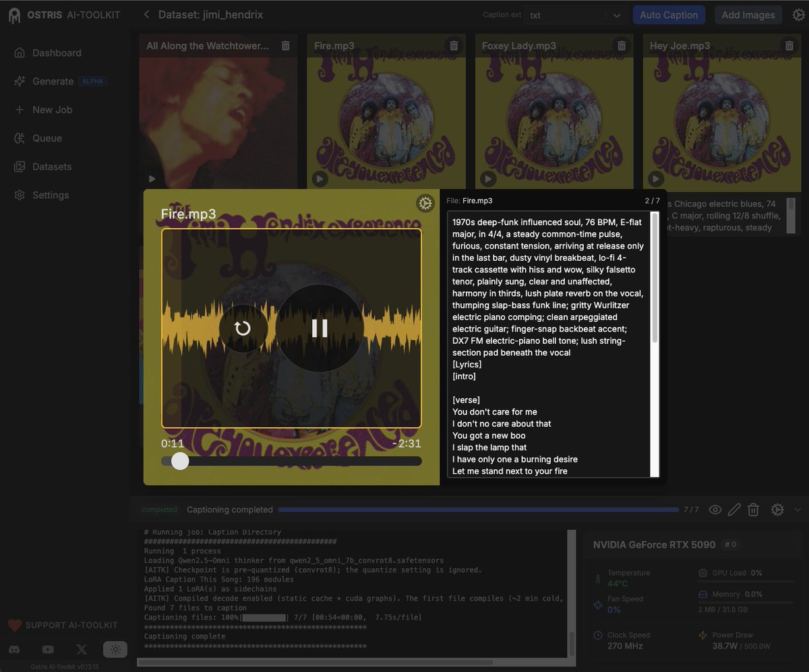Open the Datasets page
This screenshot has width=809, height=672.
tap(52, 166)
